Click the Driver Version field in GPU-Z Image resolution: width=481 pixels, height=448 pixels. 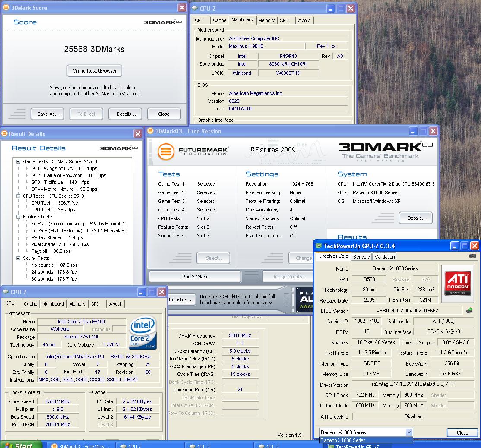(413, 384)
